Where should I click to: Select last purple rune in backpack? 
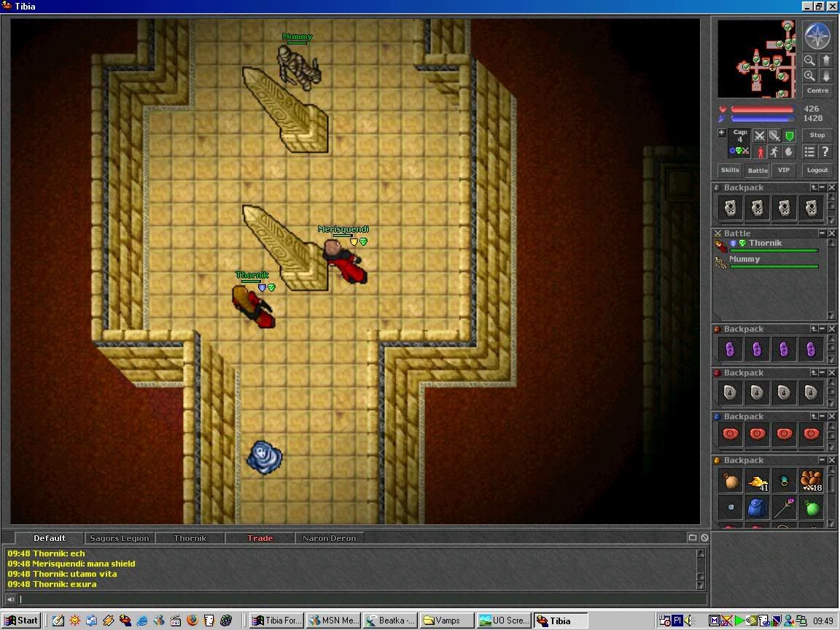click(x=811, y=349)
